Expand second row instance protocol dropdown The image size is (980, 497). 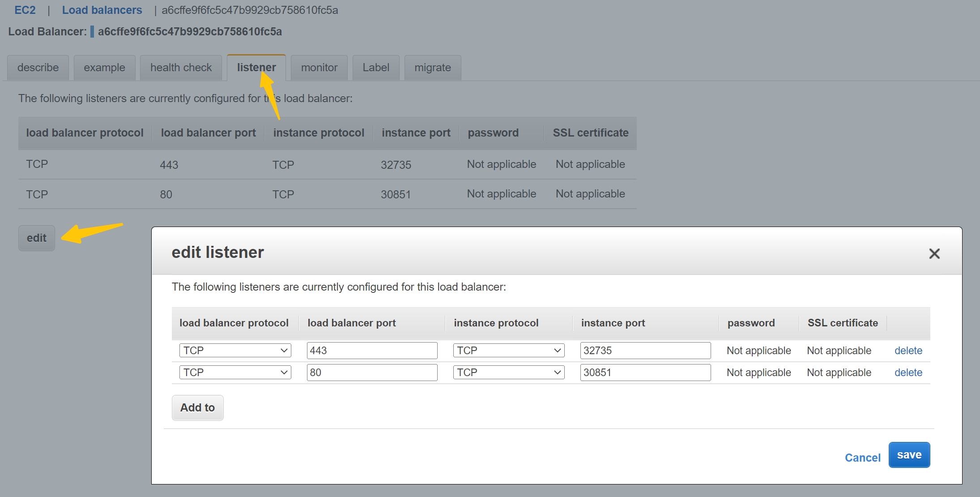[508, 373]
